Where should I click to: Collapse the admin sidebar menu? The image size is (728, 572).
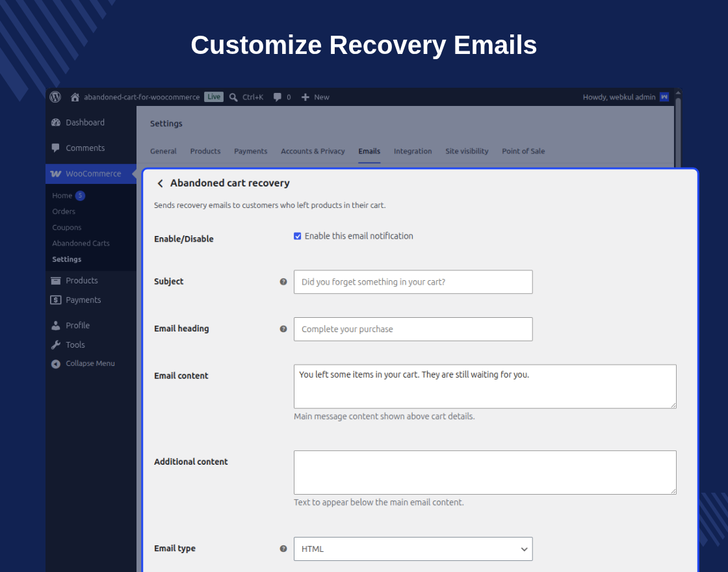91,363
